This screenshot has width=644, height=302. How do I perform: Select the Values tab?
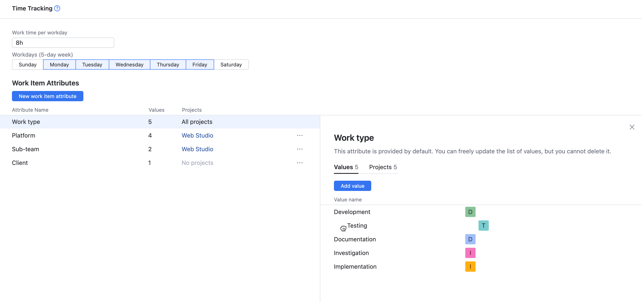(x=346, y=167)
